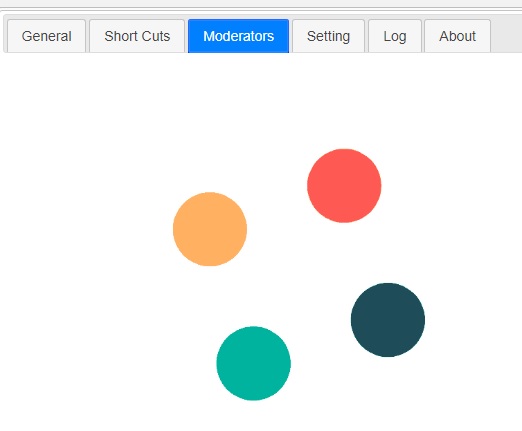Switch to the General tab
Screen dimensions: 522x431
pyautogui.click(x=46, y=36)
